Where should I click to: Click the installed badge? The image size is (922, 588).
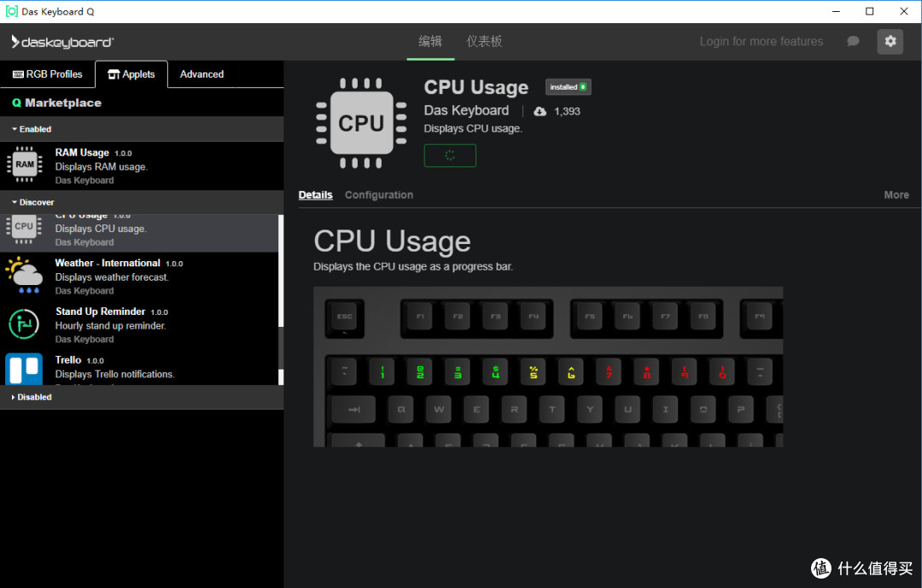point(568,87)
